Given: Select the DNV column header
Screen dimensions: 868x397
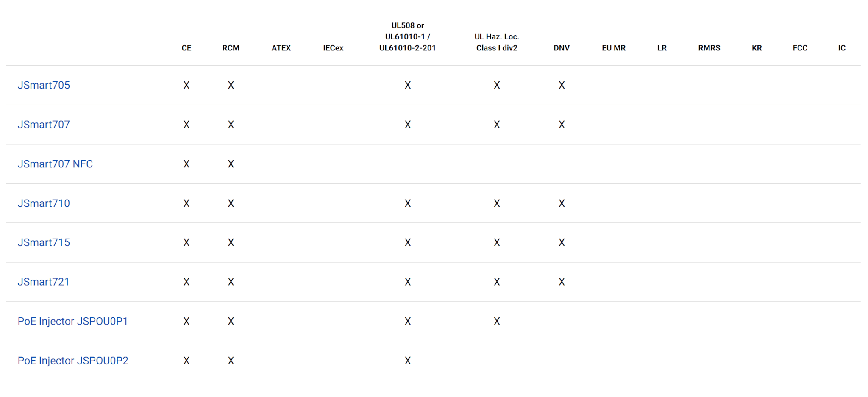Looking at the screenshot, I should [562, 48].
